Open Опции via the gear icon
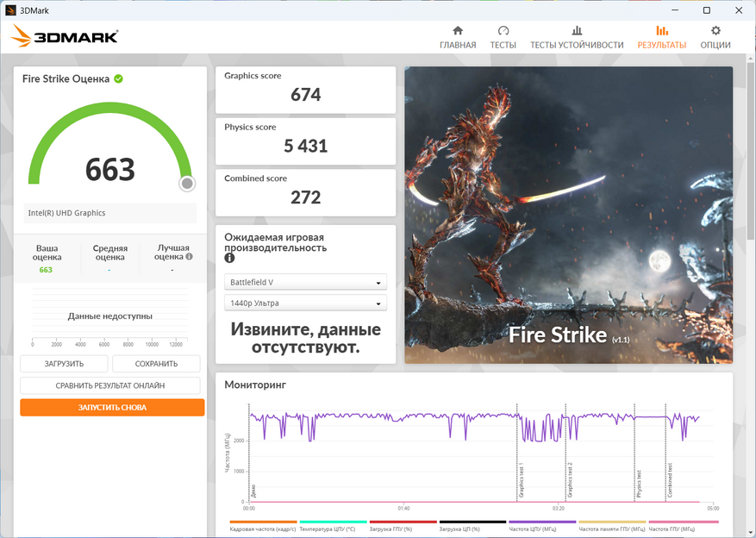Screen dimensions: 756x538 [x=715, y=31]
